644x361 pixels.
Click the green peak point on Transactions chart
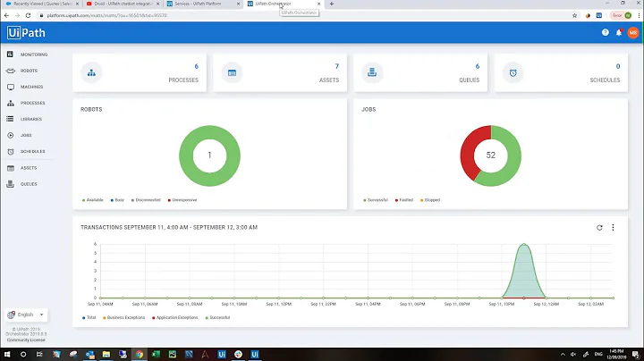pos(524,244)
